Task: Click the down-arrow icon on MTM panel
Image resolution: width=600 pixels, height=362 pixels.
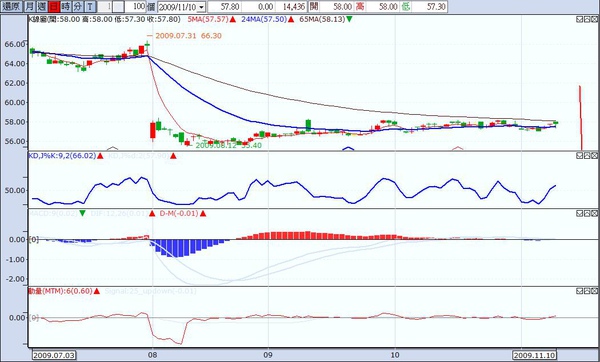Action: click(580, 291)
